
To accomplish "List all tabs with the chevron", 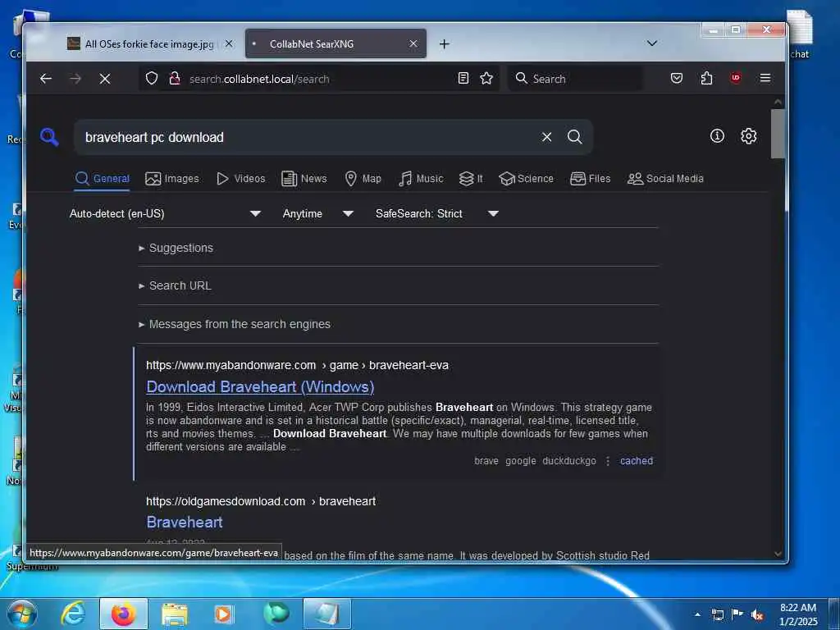I will [x=652, y=43].
